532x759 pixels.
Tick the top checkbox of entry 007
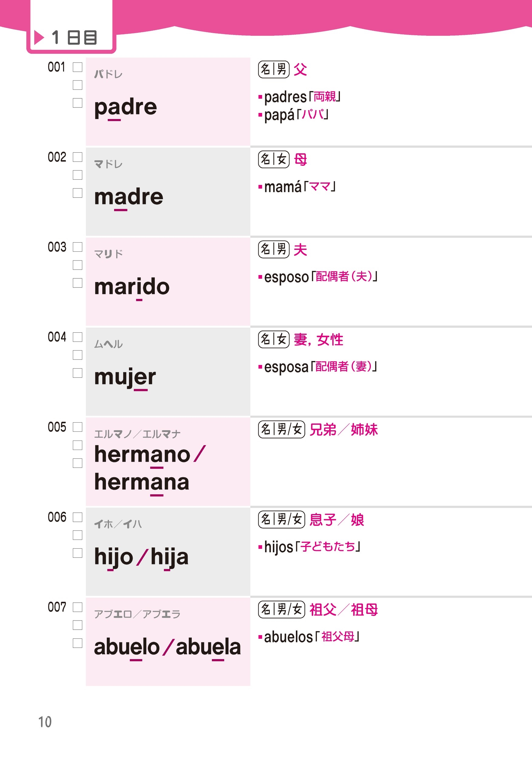[x=77, y=607]
